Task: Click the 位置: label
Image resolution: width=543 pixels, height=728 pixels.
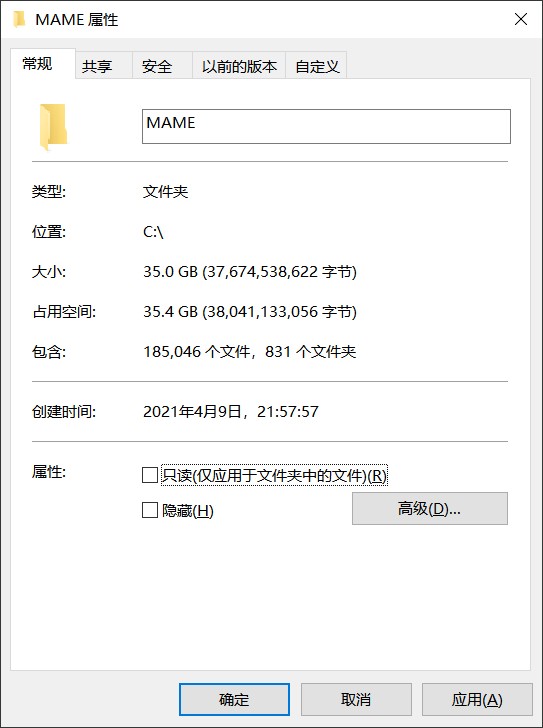Action: point(49,231)
